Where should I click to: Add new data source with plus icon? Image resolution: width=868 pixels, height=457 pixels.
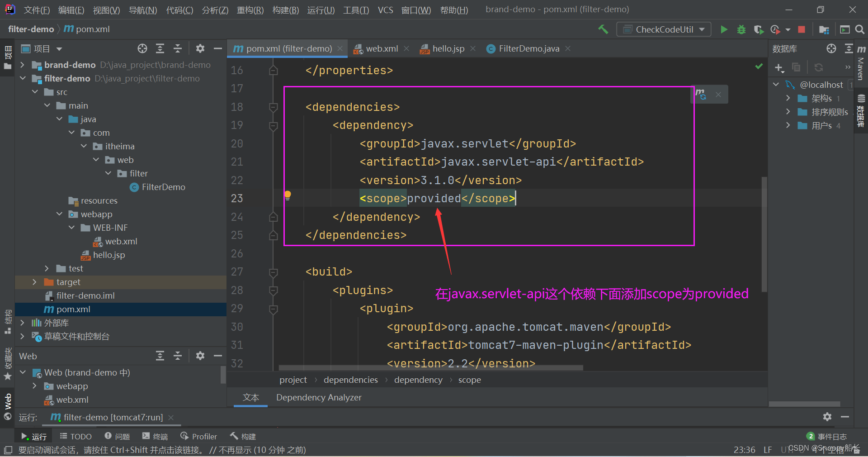(779, 67)
